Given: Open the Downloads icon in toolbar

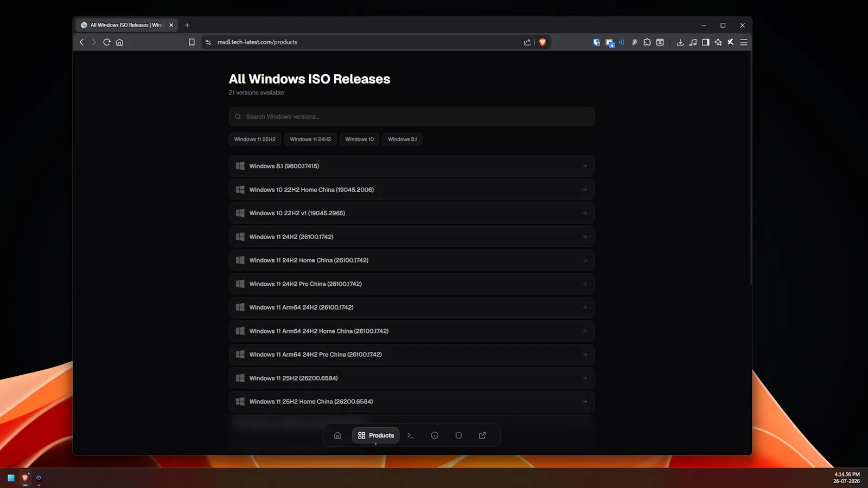Looking at the screenshot, I should [680, 42].
